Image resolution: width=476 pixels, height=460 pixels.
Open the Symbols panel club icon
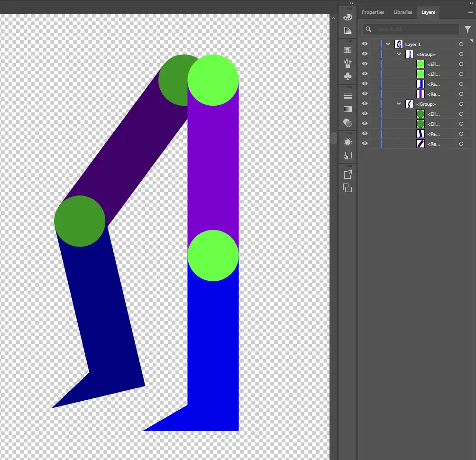pos(348,76)
